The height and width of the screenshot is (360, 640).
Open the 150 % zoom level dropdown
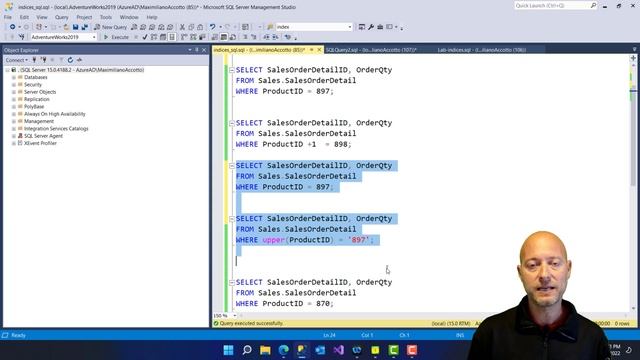(x=234, y=316)
